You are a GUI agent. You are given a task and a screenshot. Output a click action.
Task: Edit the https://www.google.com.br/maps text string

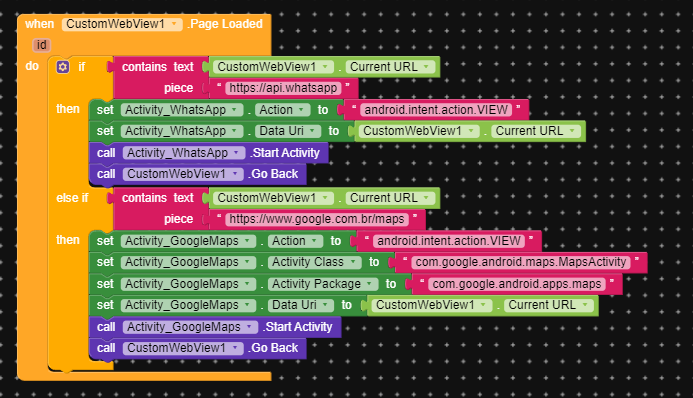tap(317, 219)
